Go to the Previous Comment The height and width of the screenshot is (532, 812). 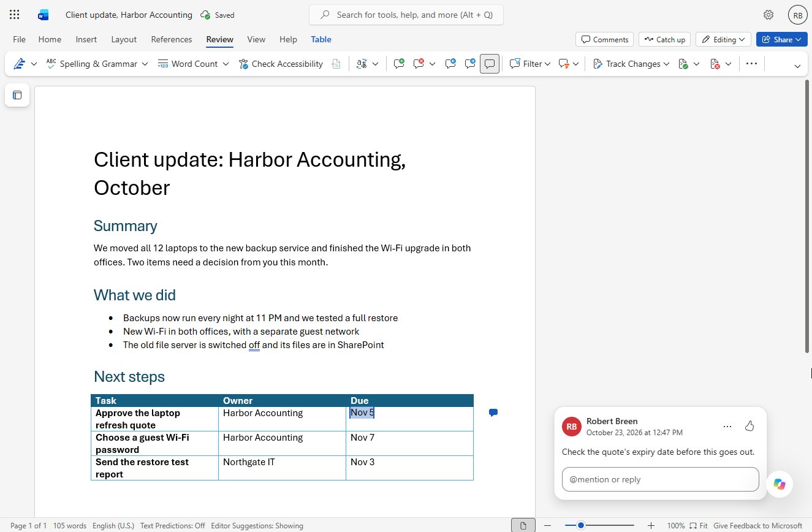coord(450,64)
